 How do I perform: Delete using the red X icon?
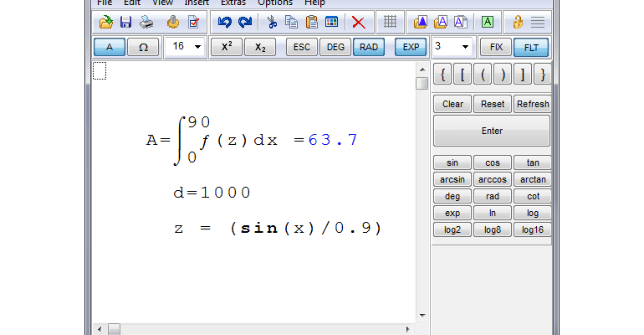point(358,22)
